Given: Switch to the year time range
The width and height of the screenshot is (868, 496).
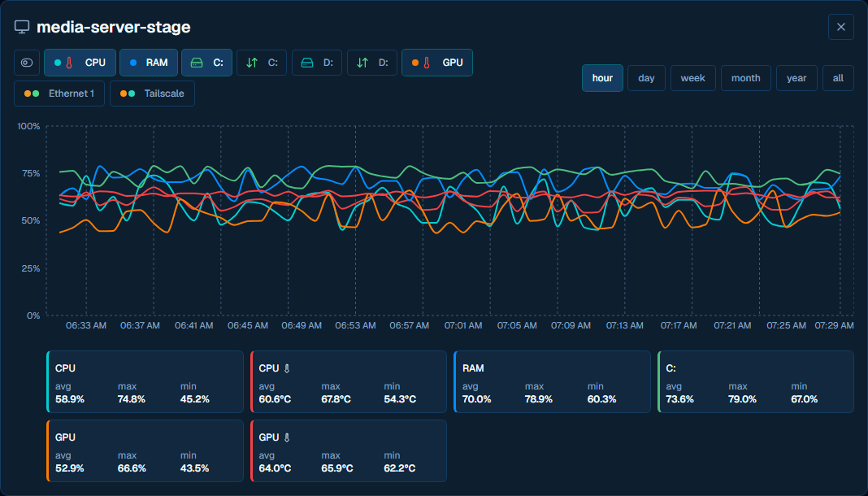Looking at the screenshot, I should 796,78.
